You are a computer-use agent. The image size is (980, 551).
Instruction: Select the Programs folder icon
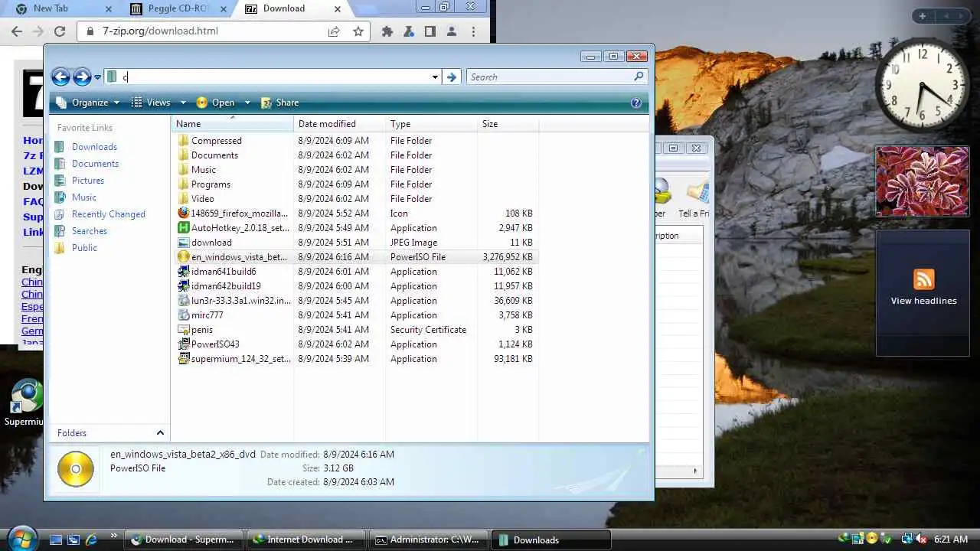pyautogui.click(x=183, y=184)
